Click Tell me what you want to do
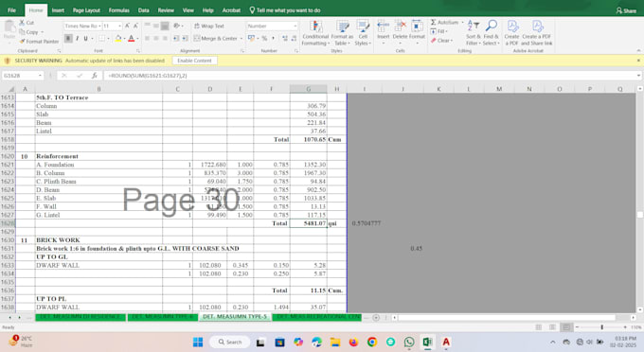This screenshot has height=352, width=644. [285, 10]
